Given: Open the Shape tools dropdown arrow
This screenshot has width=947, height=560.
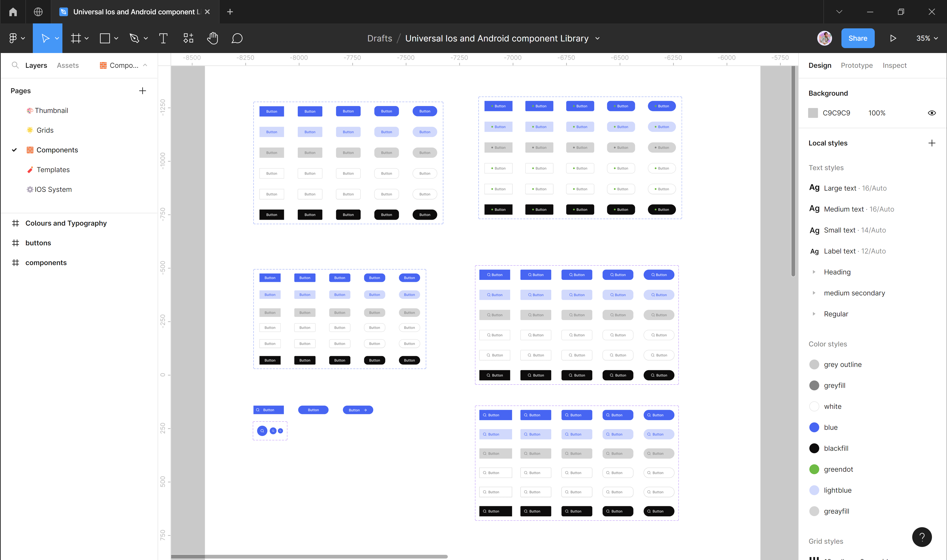Looking at the screenshot, I should [x=116, y=38].
